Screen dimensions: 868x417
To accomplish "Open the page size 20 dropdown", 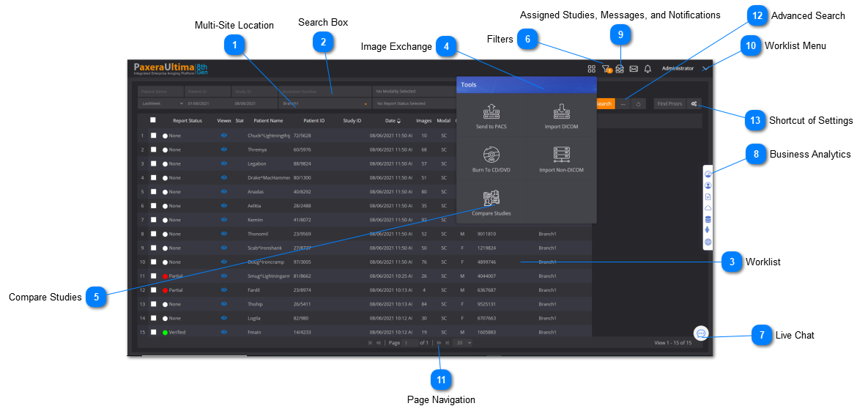I will (463, 343).
